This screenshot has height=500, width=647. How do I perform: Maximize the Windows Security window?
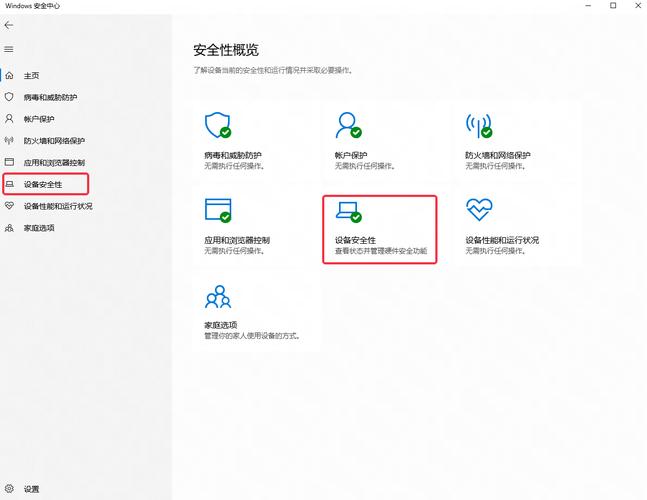[613, 5]
